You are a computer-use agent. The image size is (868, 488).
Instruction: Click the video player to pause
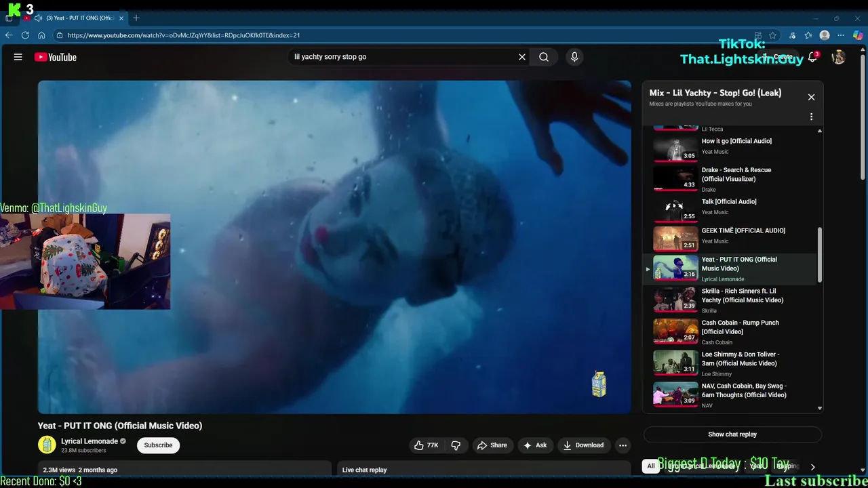click(334, 247)
